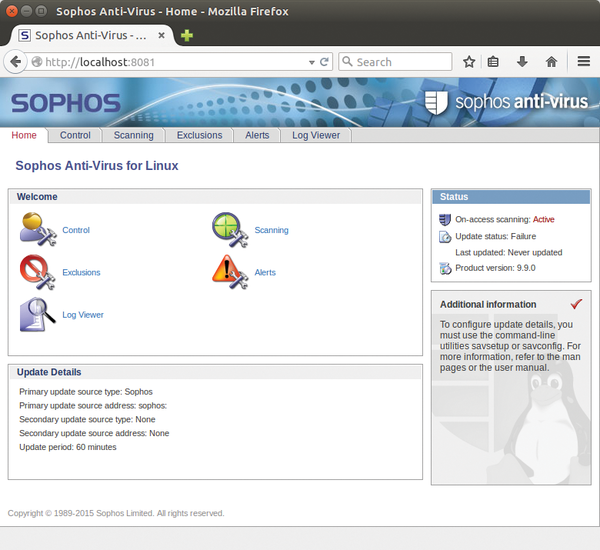Click the Log Viewer magnifier icon
This screenshot has height=550, width=600.
click(38, 315)
